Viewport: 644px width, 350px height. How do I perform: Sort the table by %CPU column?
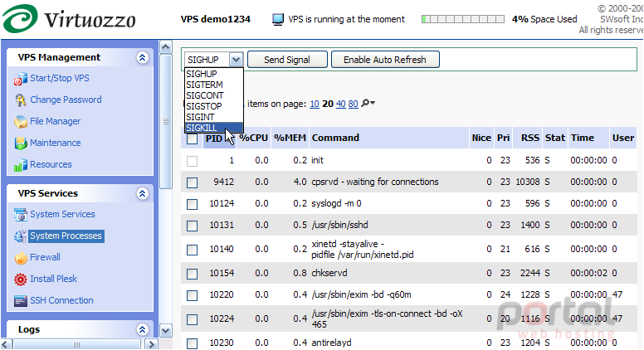[253, 138]
